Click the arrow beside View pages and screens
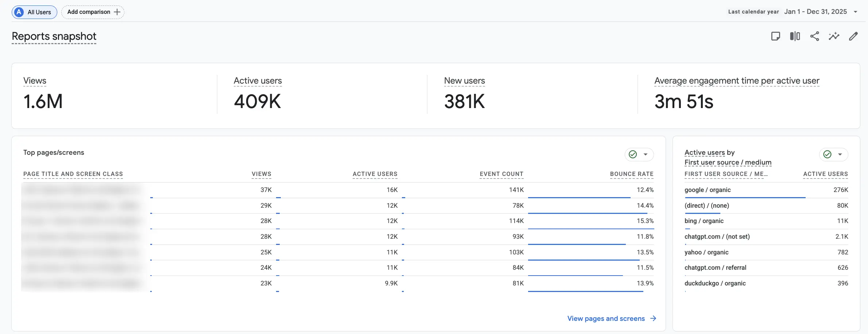This screenshot has width=868, height=334. 653,318
